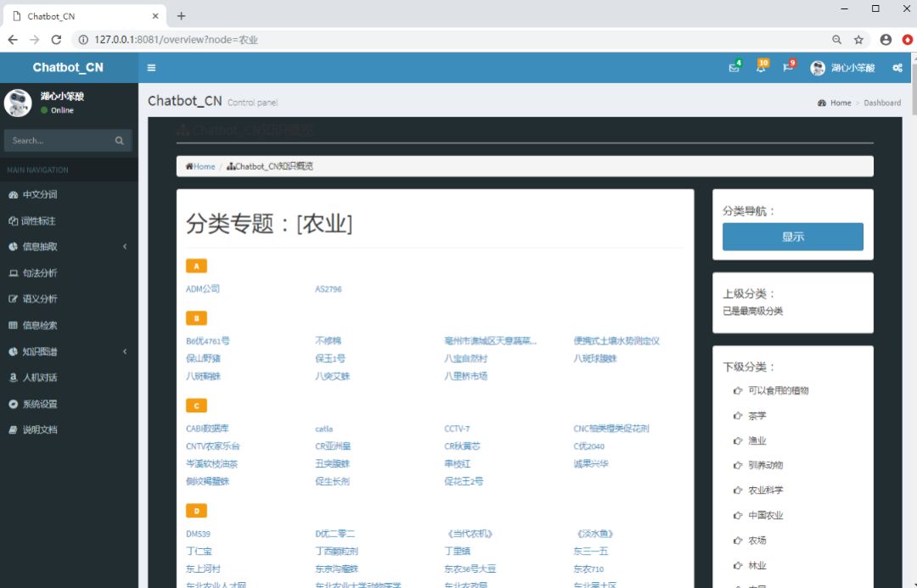Viewport: 917px width, 588px height.
Task: Open a new browser tab
Action: click(182, 16)
